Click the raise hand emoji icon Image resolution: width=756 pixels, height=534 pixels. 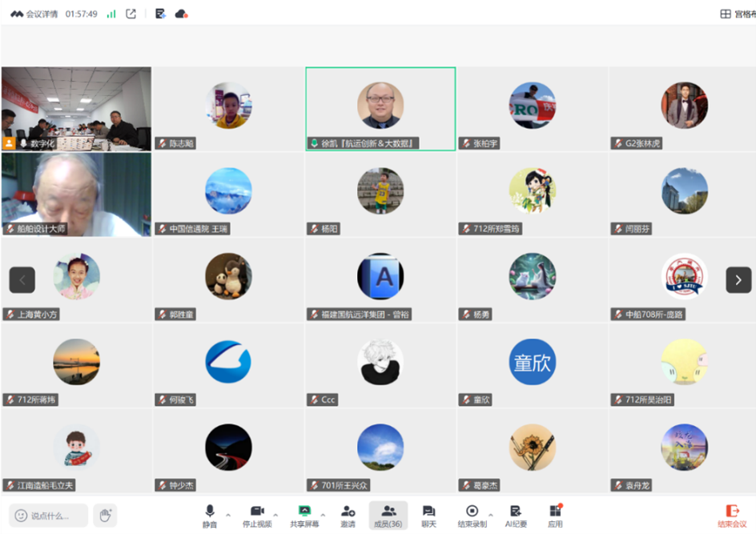coord(105,516)
